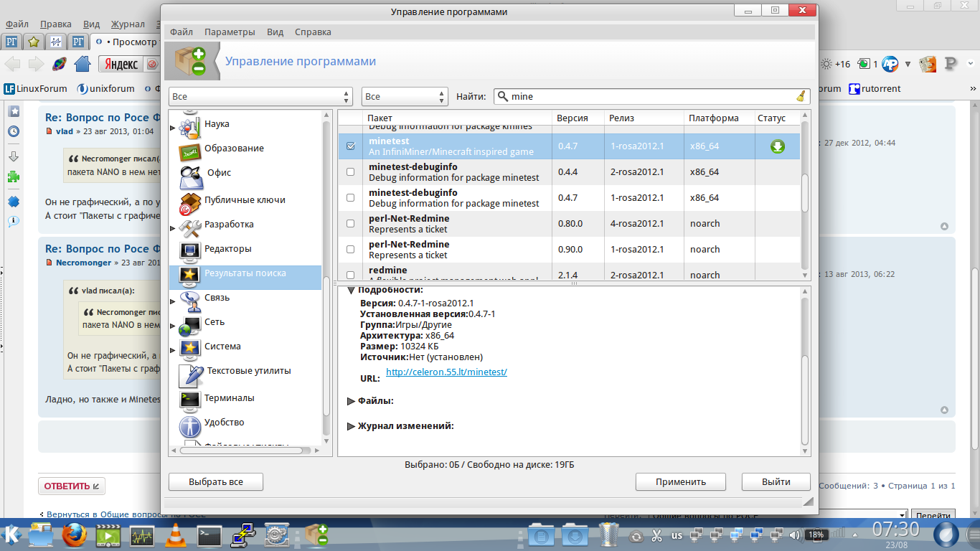
Task: Click the package list vertical scrollbar
Action: click(x=805, y=194)
